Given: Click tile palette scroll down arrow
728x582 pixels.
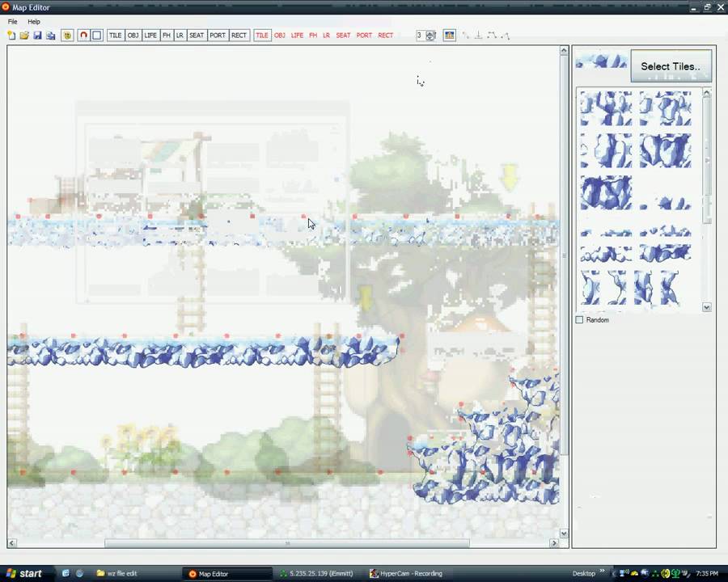Looking at the screenshot, I should (x=707, y=307).
